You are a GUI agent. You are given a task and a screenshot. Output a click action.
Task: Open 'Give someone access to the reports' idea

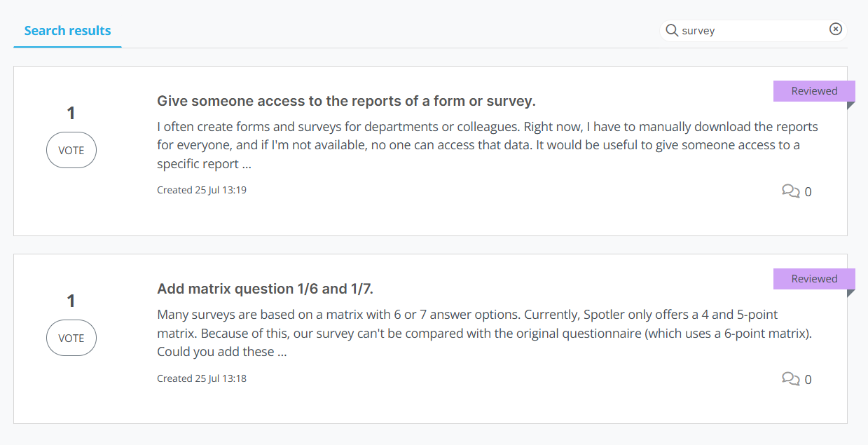(x=346, y=101)
